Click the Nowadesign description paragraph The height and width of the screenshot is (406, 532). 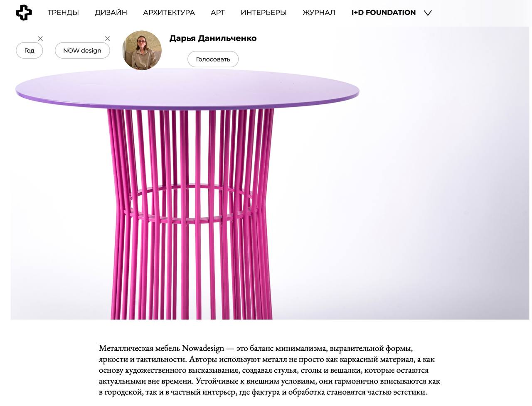[x=269, y=370]
